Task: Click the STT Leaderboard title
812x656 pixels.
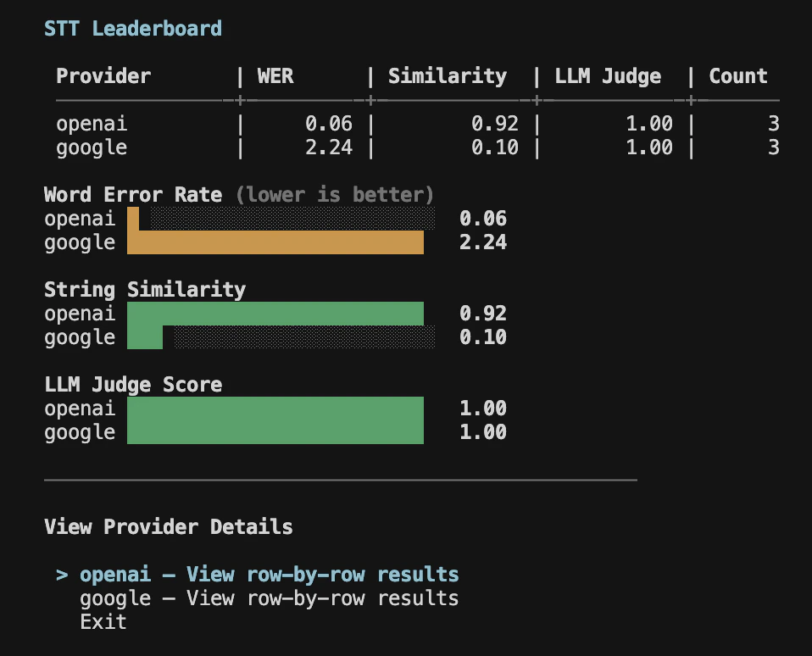Action: 132,27
